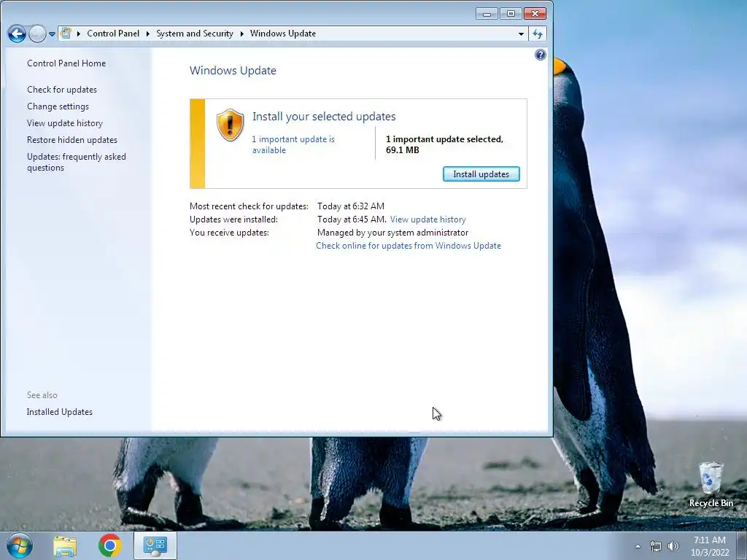
Task: Open Installed Updates link
Action: tap(60, 412)
